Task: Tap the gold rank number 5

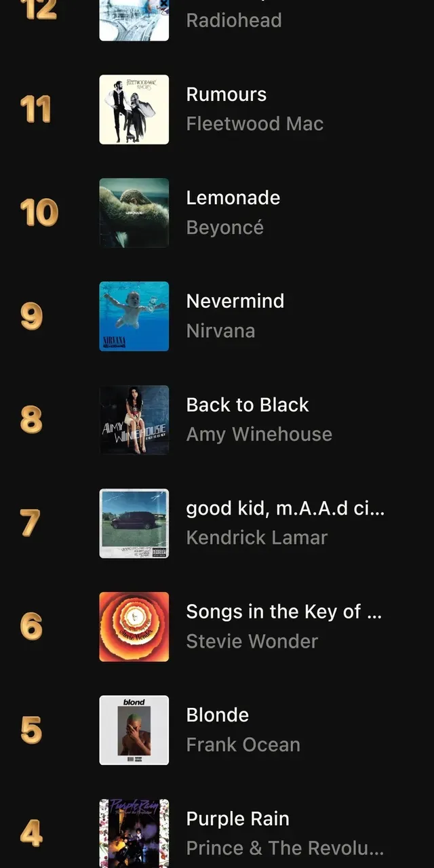Action: click(x=31, y=730)
